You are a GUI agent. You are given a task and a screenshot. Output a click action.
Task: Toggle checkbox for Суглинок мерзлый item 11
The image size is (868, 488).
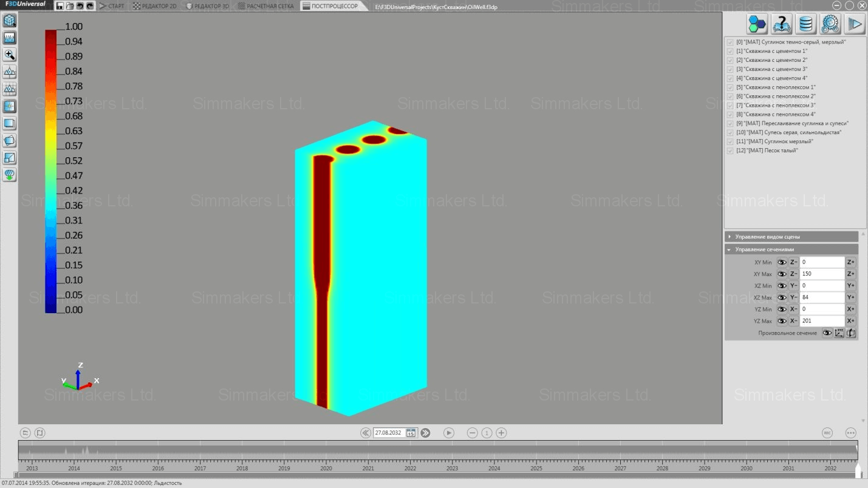point(731,141)
